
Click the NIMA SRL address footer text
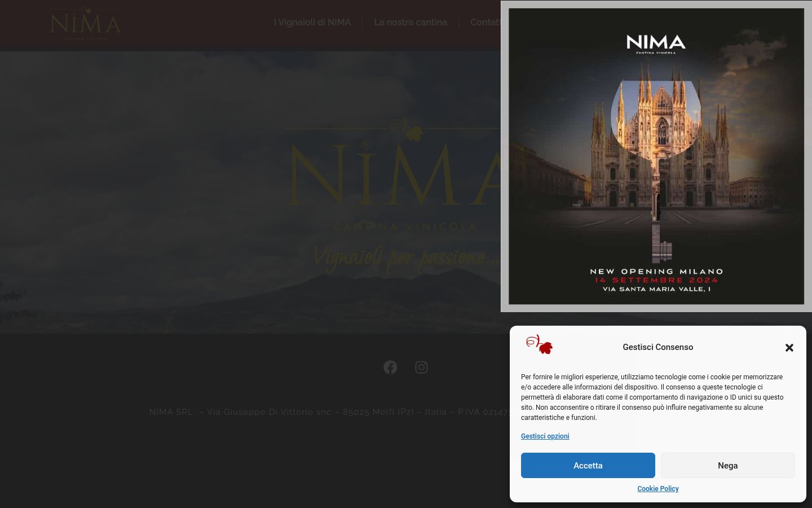point(329,412)
